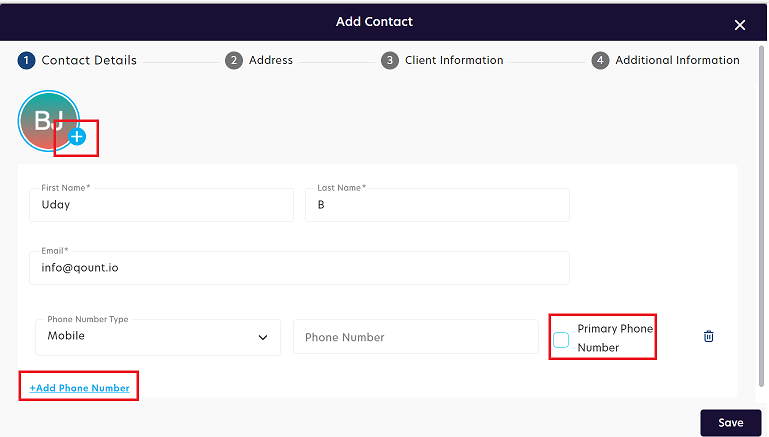Click the plus icon to upload profile photo

coord(77,137)
